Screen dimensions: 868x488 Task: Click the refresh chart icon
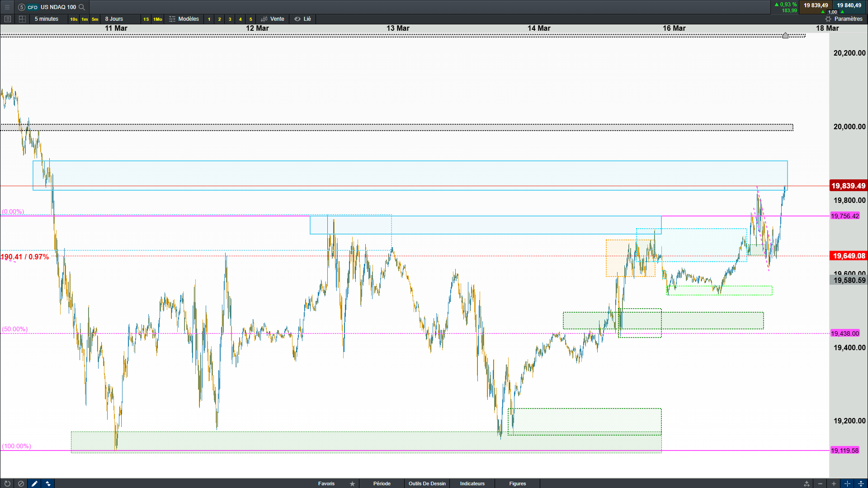pos(7,483)
